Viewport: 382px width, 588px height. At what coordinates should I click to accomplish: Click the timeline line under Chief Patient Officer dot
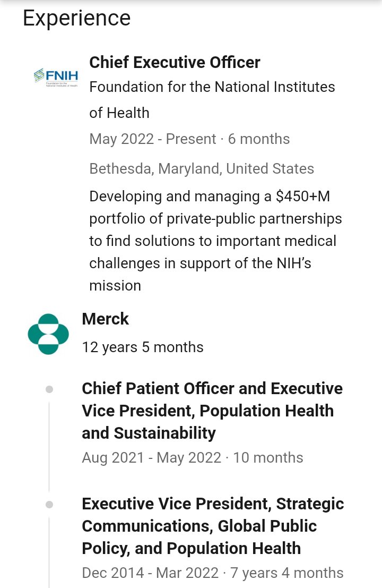point(49,446)
